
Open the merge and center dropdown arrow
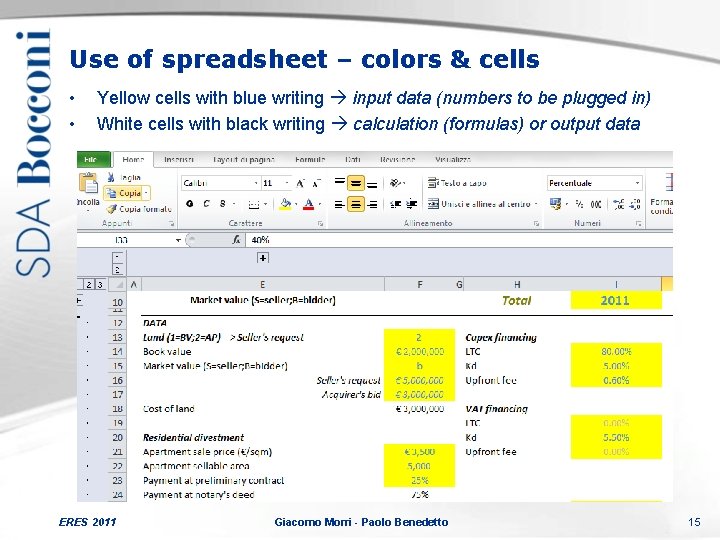(x=536, y=204)
